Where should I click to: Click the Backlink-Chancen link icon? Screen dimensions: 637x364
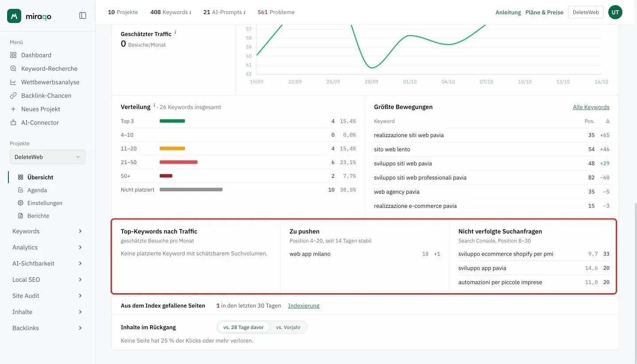[x=13, y=96]
